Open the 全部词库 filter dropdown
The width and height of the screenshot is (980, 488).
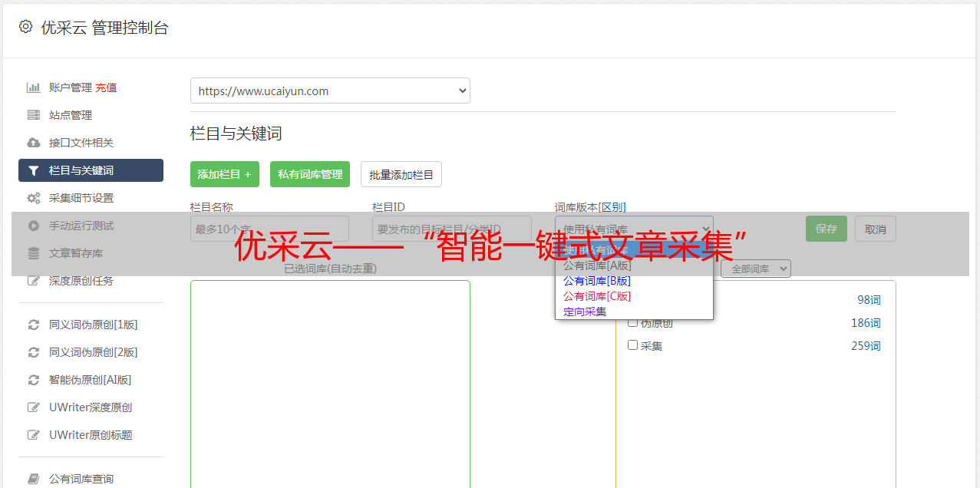(756, 269)
